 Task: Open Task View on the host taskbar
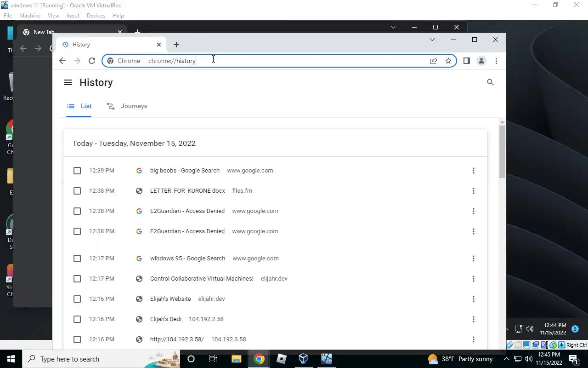(213, 359)
